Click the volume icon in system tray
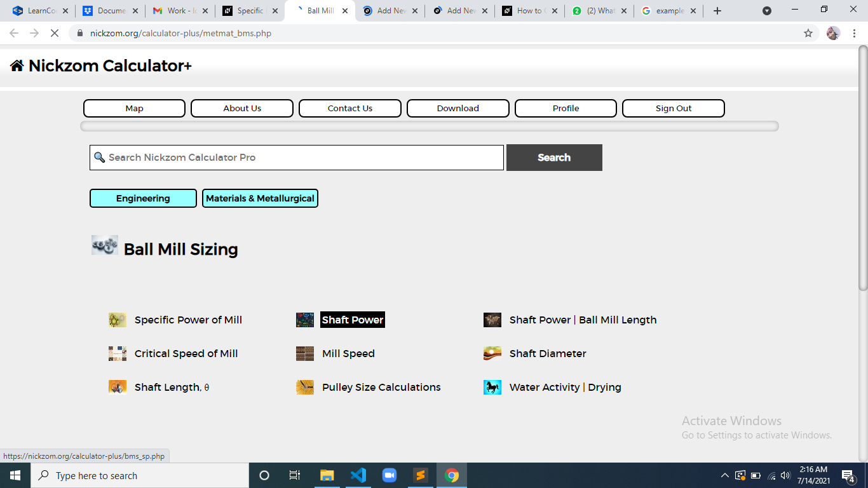Viewport: 868px width, 488px height. point(785,475)
